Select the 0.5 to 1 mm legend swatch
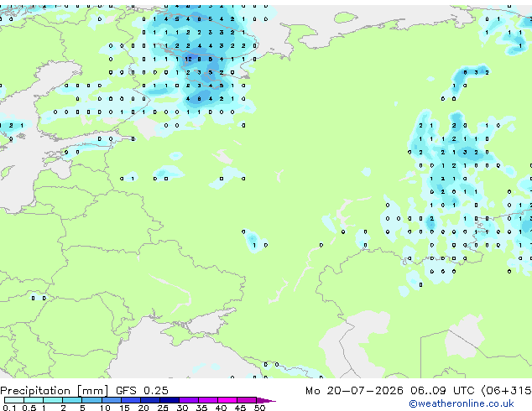 (34, 400)
